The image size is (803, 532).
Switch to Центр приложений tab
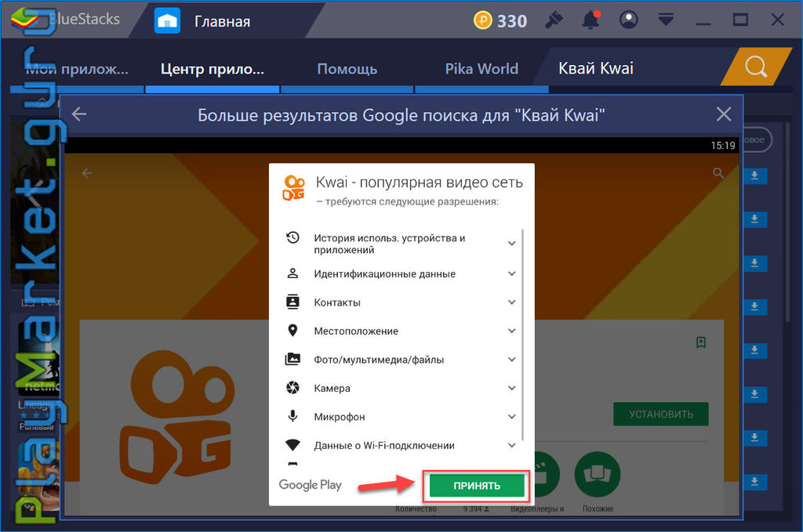click(213, 68)
